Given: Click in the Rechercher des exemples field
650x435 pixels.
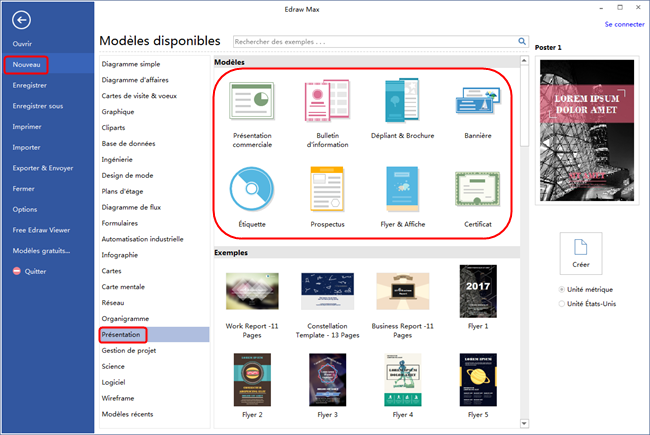Looking at the screenshot, I should click(x=375, y=41).
